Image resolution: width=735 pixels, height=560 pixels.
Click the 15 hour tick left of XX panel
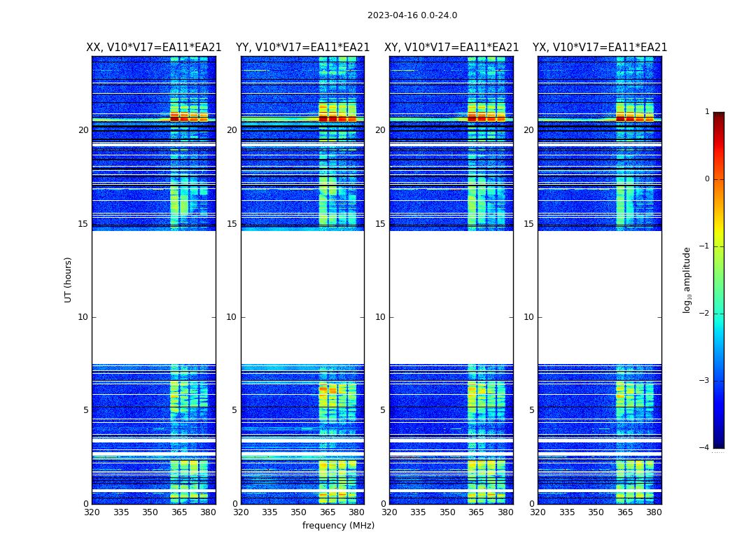(x=83, y=224)
